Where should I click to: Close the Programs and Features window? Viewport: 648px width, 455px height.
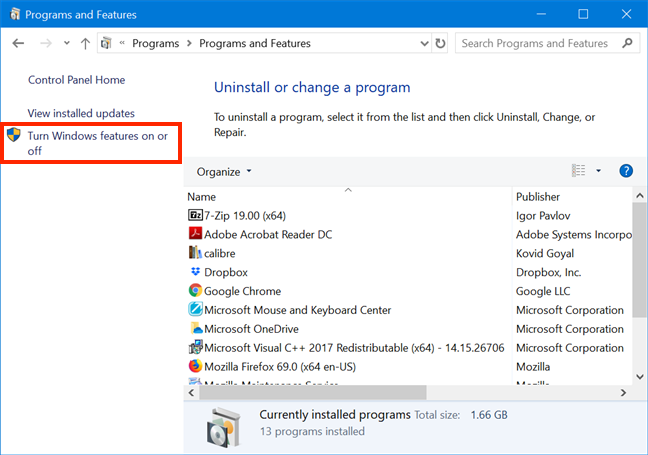coord(626,14)
